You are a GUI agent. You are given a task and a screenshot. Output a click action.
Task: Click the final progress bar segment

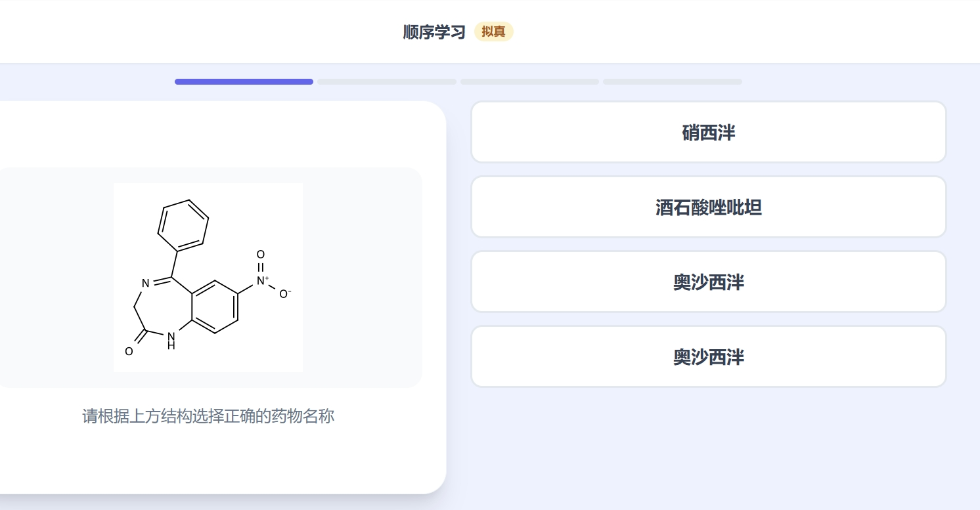672,81
